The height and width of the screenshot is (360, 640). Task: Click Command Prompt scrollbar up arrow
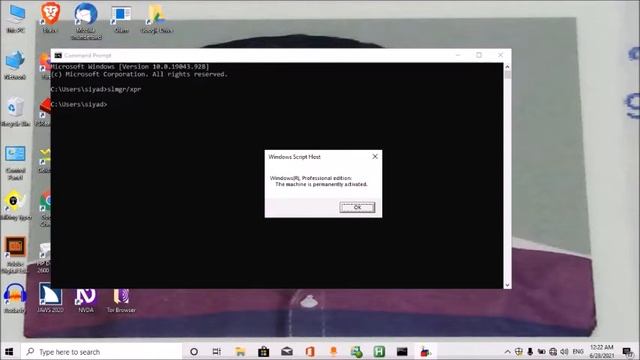tap(507, 67)
